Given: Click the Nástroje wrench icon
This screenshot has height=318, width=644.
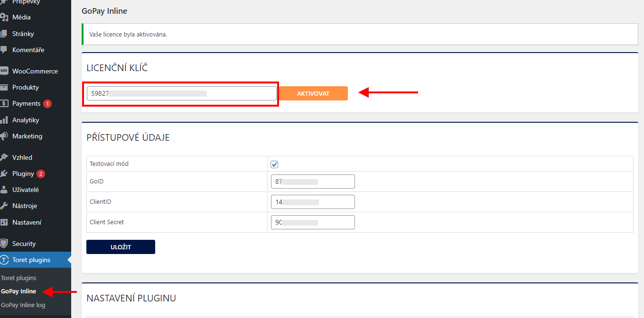Looking at the screenshot, I should point(4,206).
